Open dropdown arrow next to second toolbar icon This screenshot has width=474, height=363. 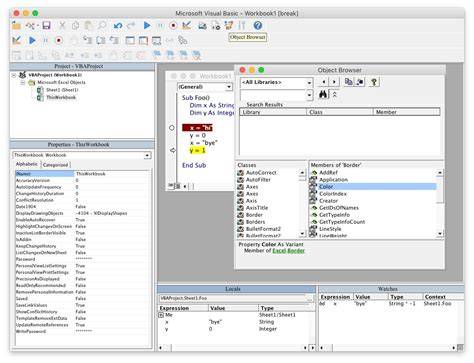[x=38, y=26]
